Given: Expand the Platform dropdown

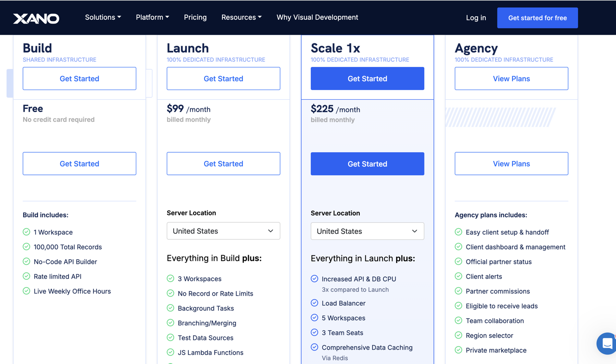Looking at the screenshot, I should [x=152, y=17].
